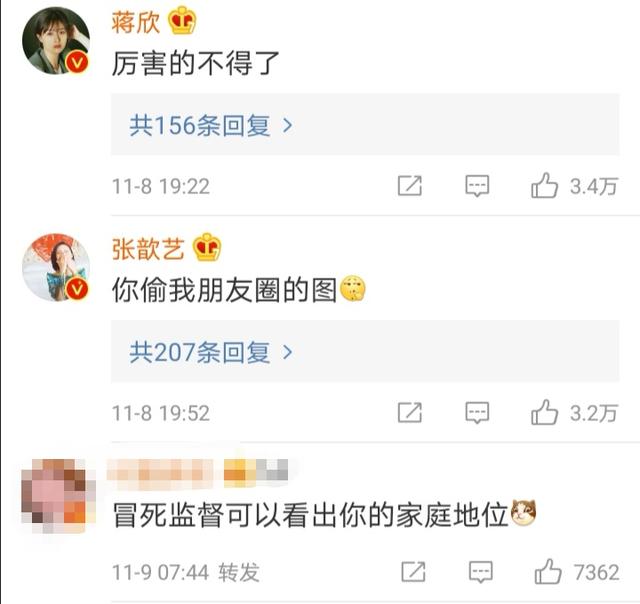
Task: Share 蒋欣's comment using repost icon
Action: (x=410, y=186)
